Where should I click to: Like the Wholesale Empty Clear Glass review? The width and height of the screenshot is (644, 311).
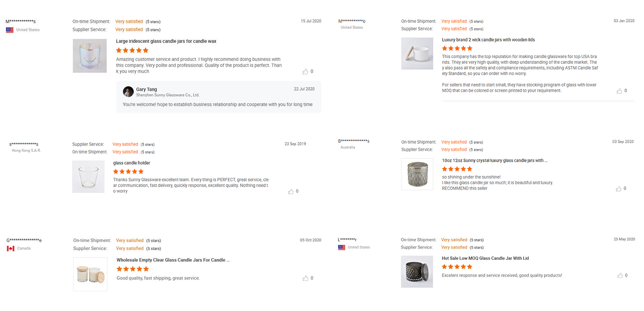[x=305, y=278]
